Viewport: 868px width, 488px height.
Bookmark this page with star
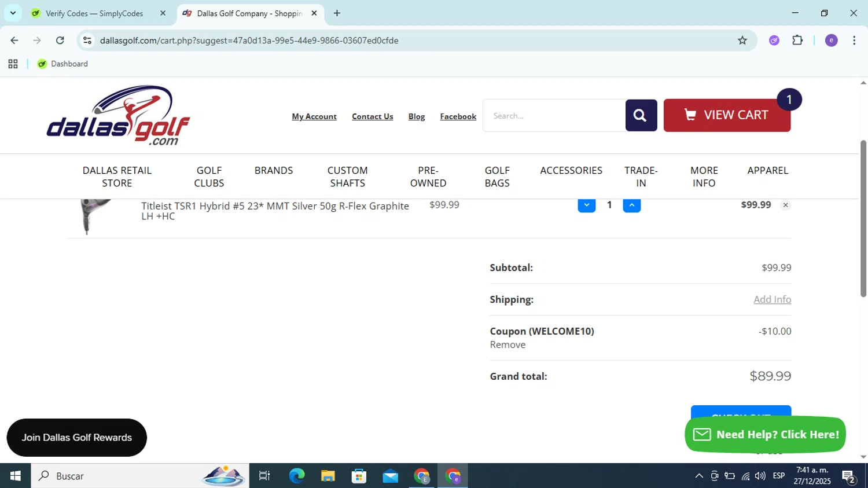tap(742, 41)
